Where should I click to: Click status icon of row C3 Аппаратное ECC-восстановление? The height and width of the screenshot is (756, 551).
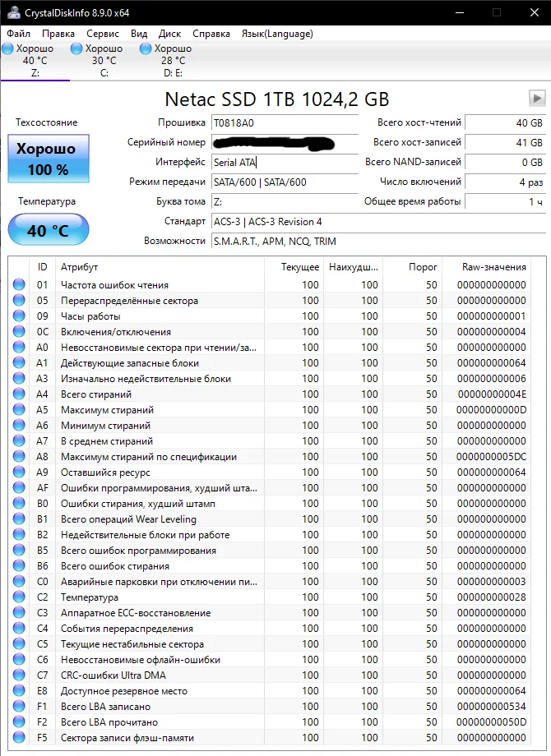pyautogui.click(x=19, y=612)
